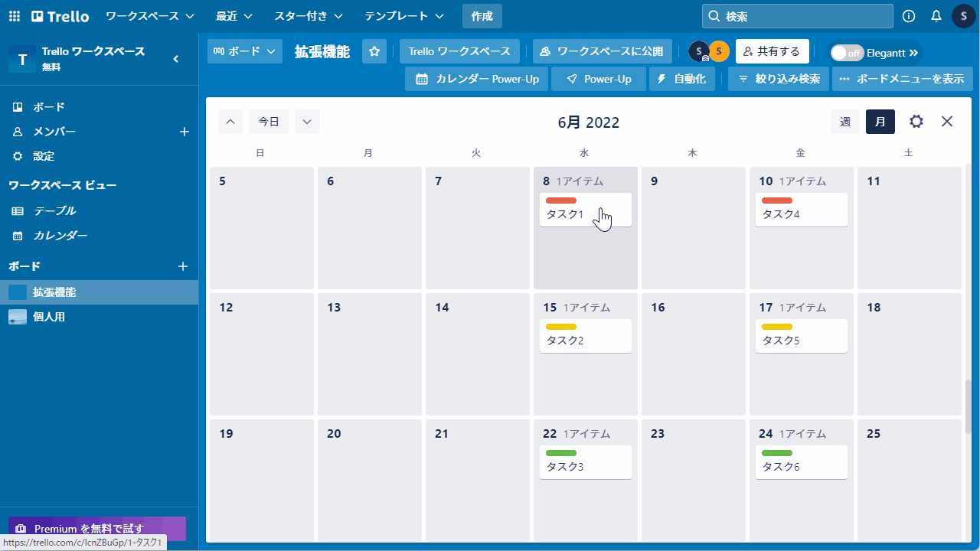Screen dimensions: 980x551
Task: Go to previous month arrow
Action: tap(230, 122)
